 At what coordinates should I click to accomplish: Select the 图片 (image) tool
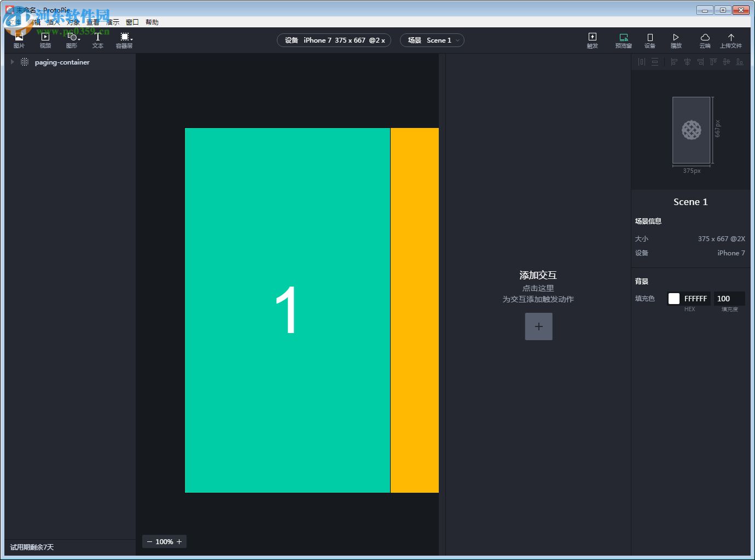[19, 39]
